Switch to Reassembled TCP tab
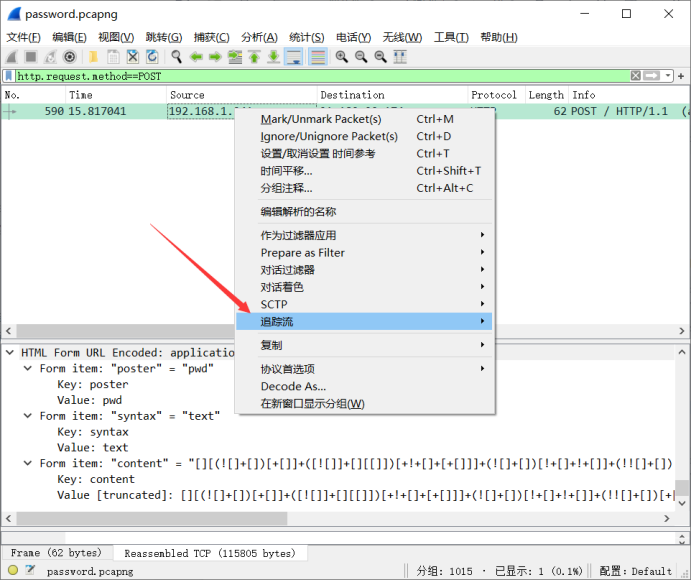Screen dimensions: 692x580 [210, 553]
